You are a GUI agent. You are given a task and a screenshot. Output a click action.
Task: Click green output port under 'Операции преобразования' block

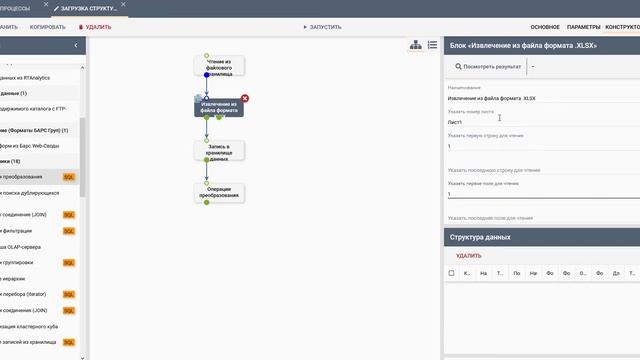[207, 202]
